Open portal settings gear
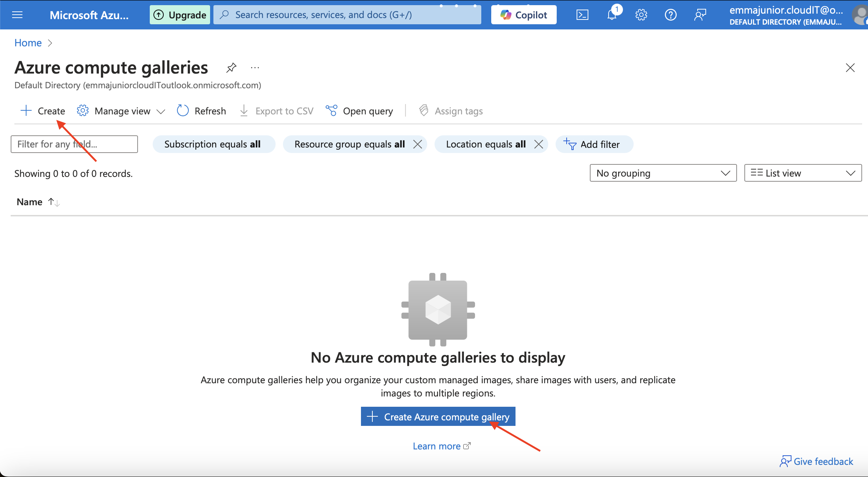 (641, 15)
